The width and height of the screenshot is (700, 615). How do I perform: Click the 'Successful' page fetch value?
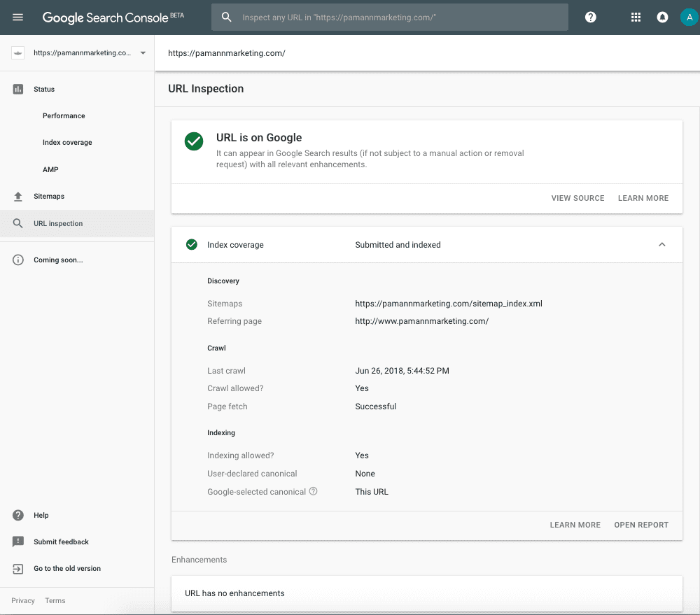tap(375, 407)
